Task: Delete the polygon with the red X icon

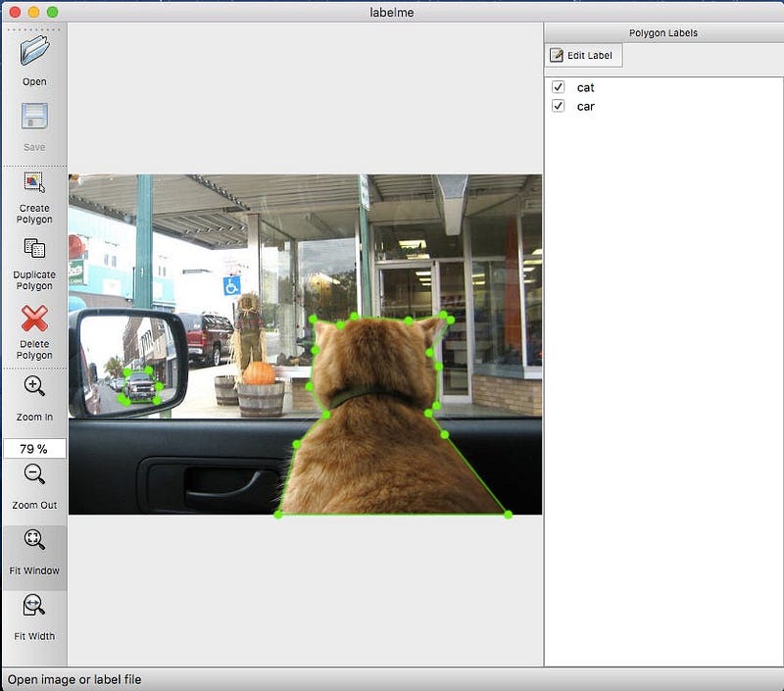Action: pos(34,319)
